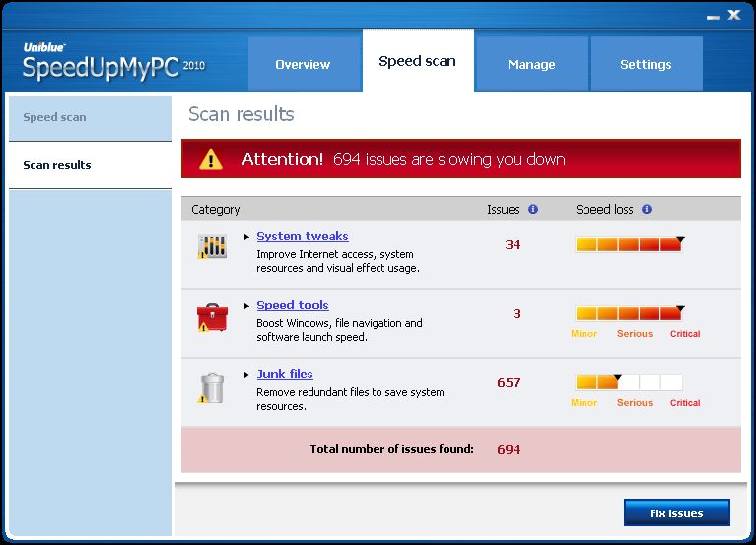Click 'Total number of issues found:' label
Image resolution: width=756 pixels, height=545 pixels.
(391, 449)
